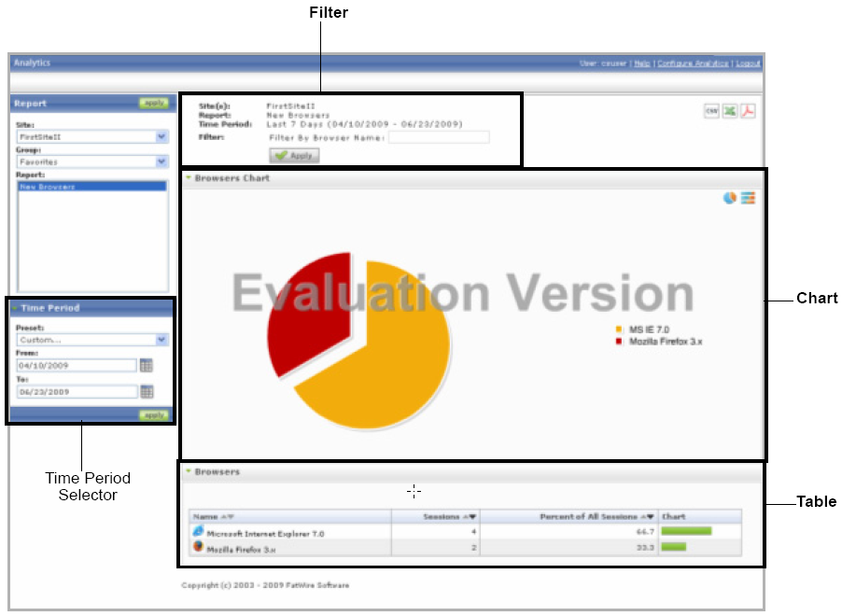The width and height of the screenshot is (842, 616).
Task: Open Configure Analytics link
Action: coord(693,63)
